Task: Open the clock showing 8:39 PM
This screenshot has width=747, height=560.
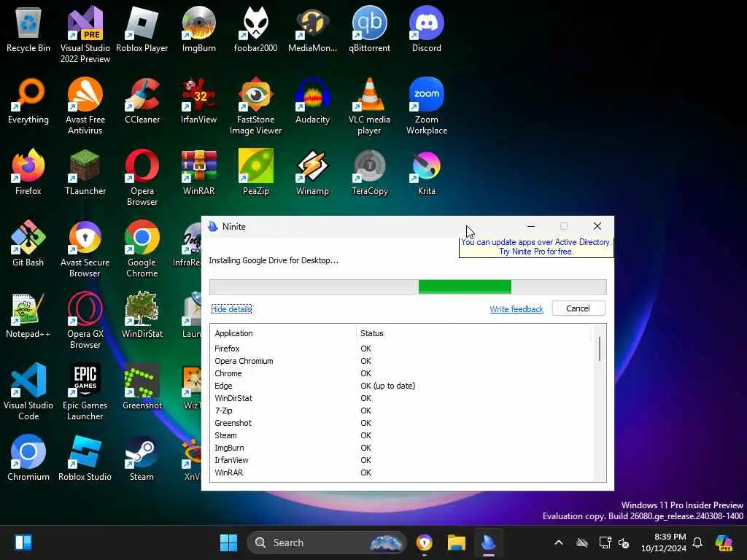Action: [x=664, y=542]
